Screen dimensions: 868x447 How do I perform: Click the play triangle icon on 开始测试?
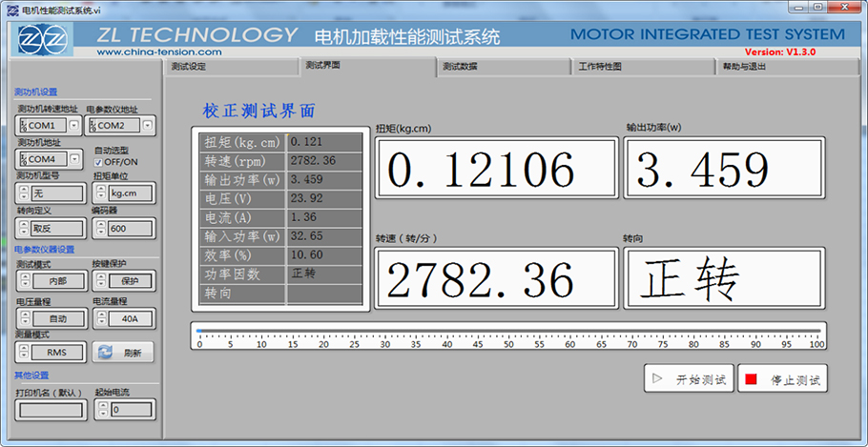pos(656,379)
